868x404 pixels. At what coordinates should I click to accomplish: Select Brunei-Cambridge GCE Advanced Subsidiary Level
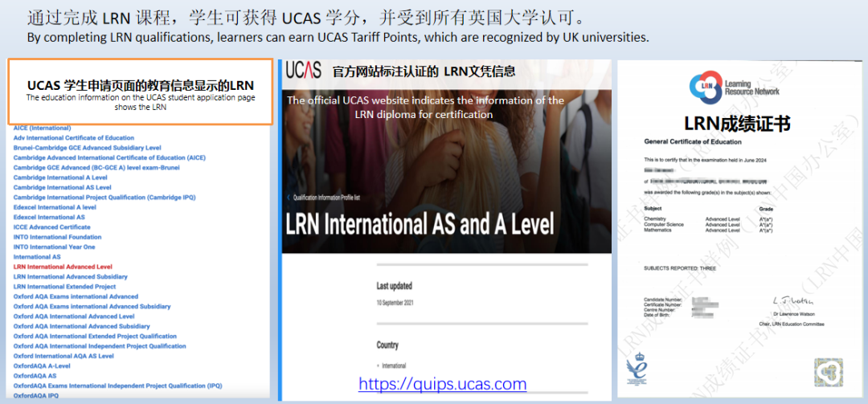(88, 148)
